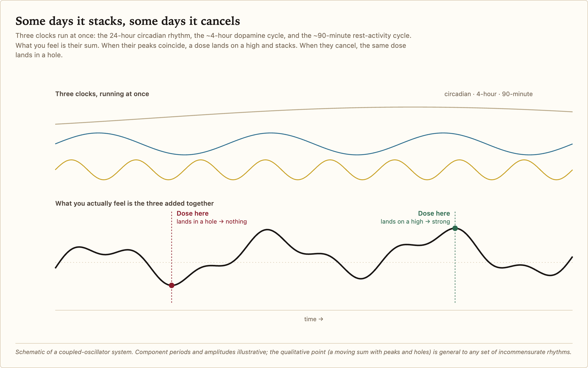This screenshot has width=588, height=368.
Task: Select the green 'Dose here' label
Action: 434,213
